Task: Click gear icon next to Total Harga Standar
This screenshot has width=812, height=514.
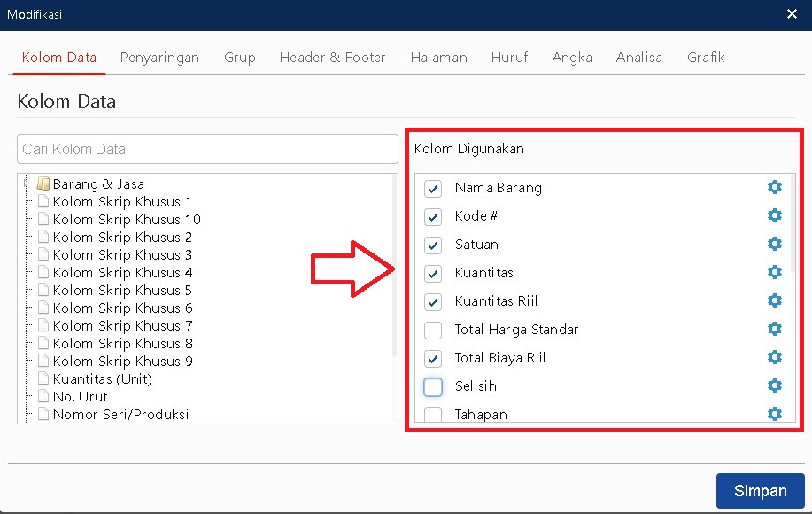Action: click(x=775, y=329)
